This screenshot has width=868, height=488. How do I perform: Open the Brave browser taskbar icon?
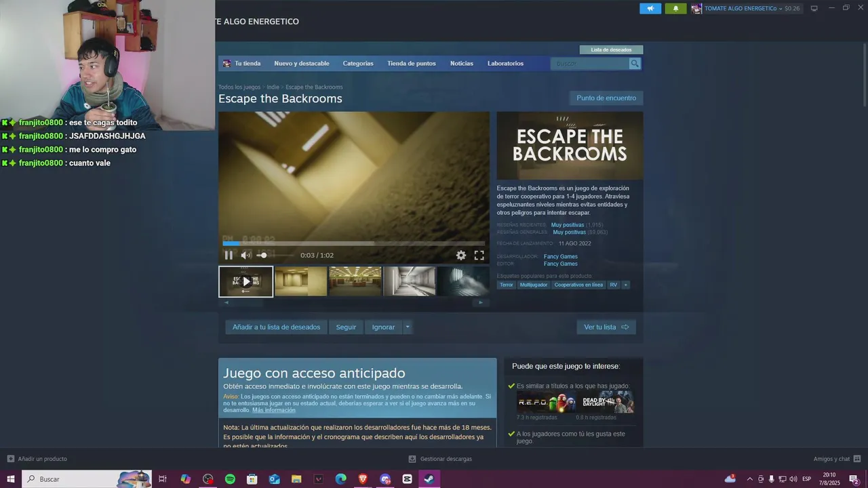tap(363, 479)
